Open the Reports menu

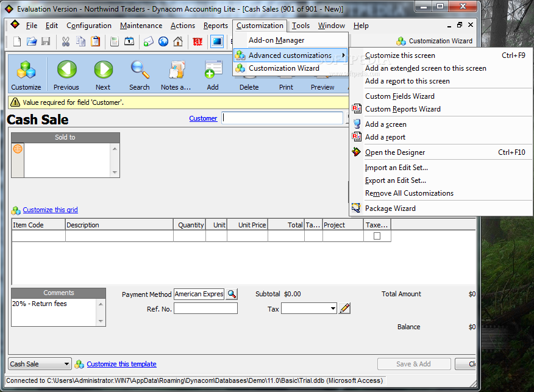[x=216, y=26]
